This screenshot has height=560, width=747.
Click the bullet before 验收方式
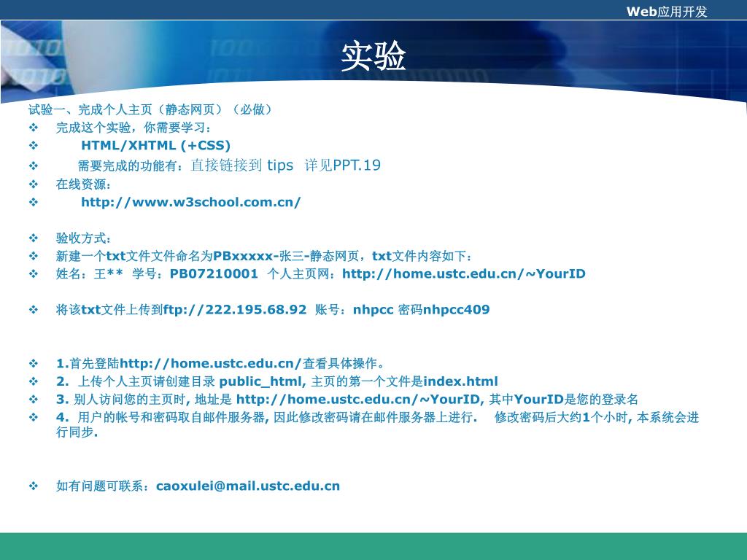(34, 238)
